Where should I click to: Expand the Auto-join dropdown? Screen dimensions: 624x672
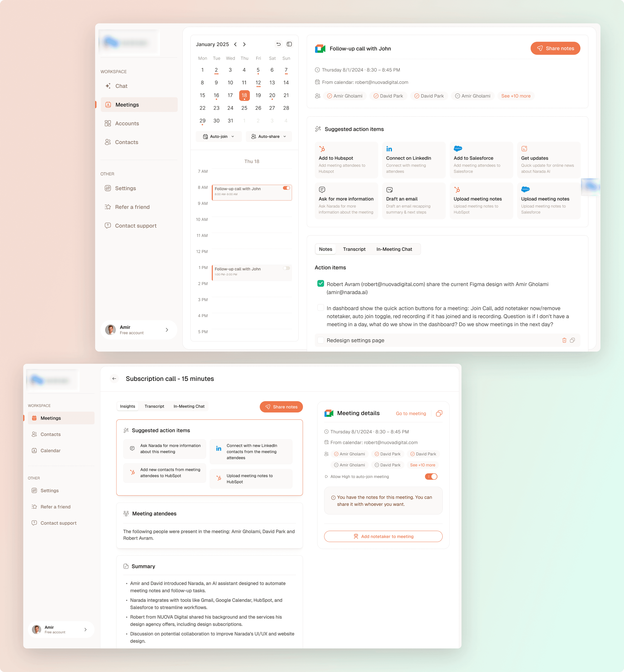[219, 136]
